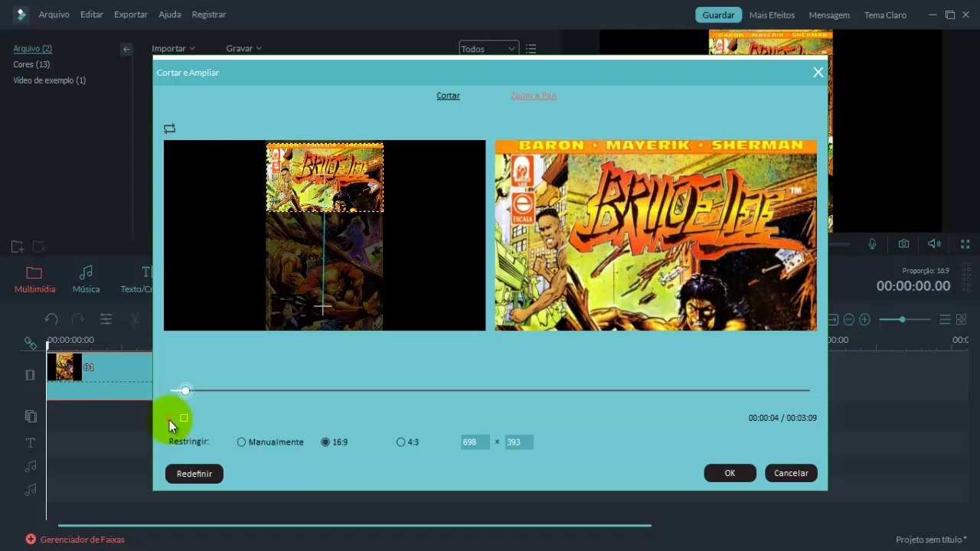The height and width of the screenshot is (551, 980).
Task: Open the Música panel
Action: (86, 279)
